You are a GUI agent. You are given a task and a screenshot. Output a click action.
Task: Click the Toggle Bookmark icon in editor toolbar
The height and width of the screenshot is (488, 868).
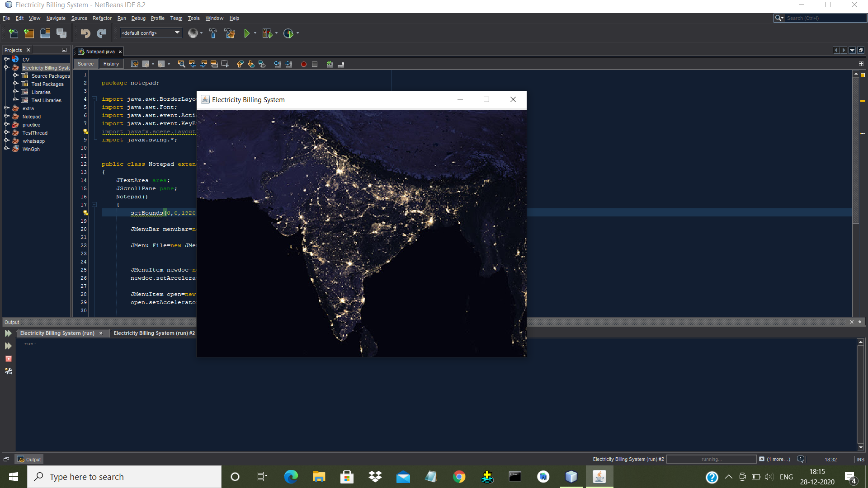(262, 65)
